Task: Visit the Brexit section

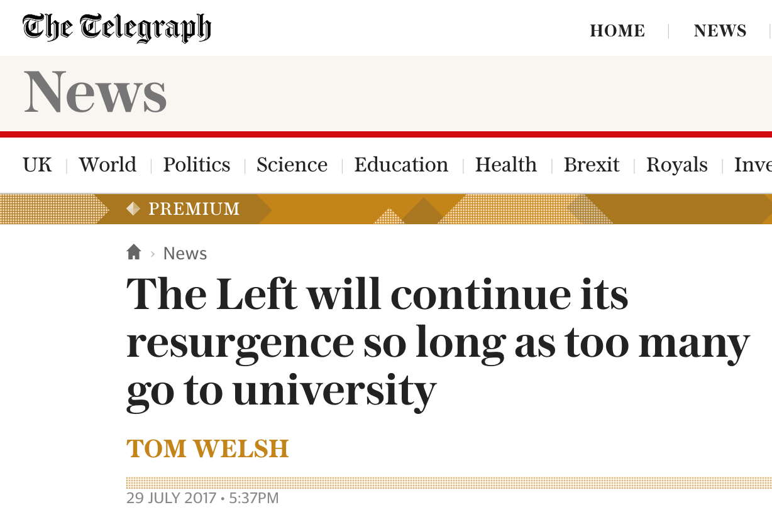Action: [592, 165]
